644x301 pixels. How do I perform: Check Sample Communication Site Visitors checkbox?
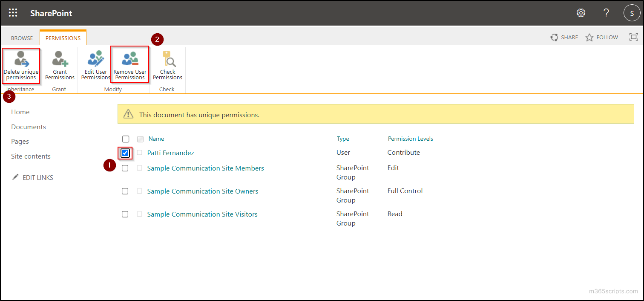click(x=125, y=214)
